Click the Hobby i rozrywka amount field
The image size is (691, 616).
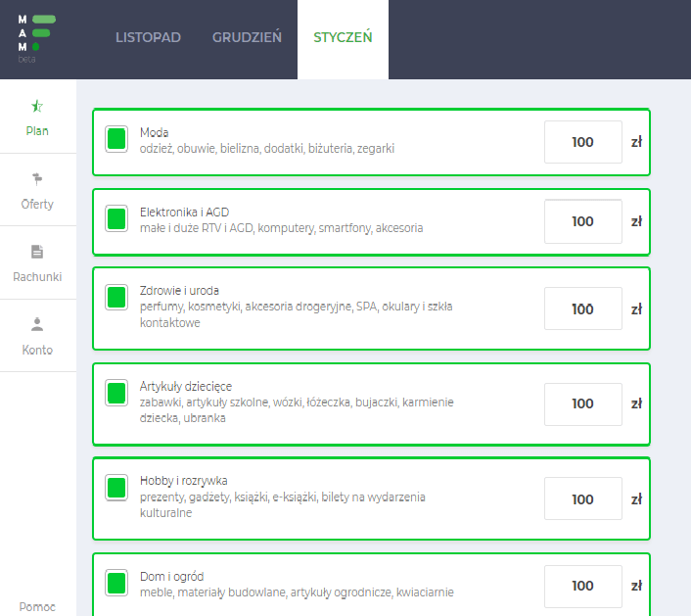[582, 498]
